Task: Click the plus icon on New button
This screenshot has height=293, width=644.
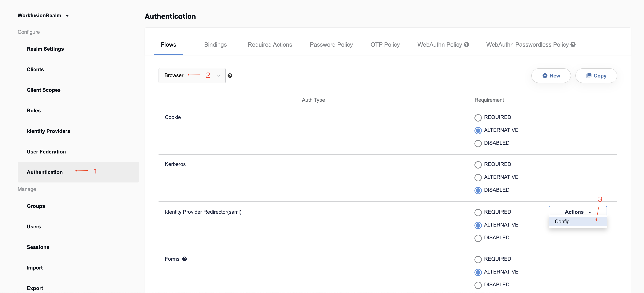Action: tap(545, 76)
